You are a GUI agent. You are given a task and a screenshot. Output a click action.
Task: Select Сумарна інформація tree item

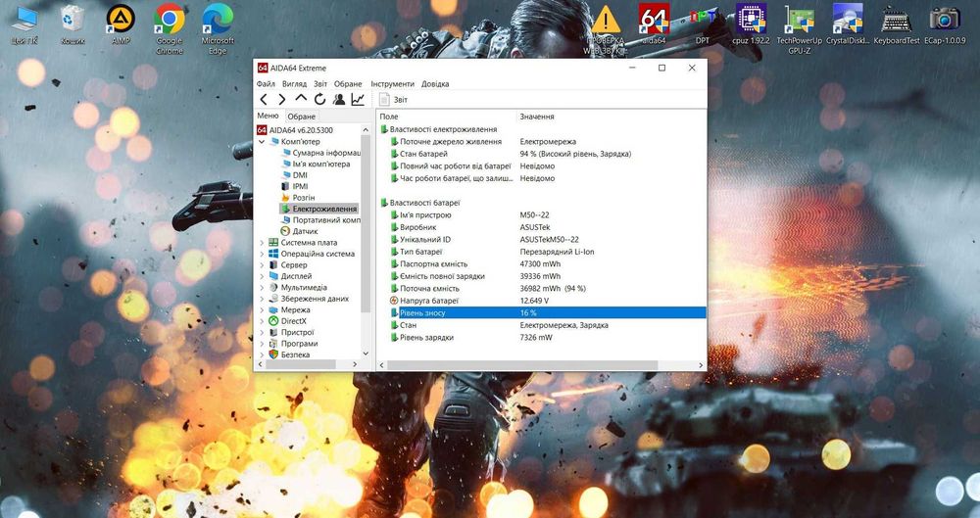tap(320, 153)
